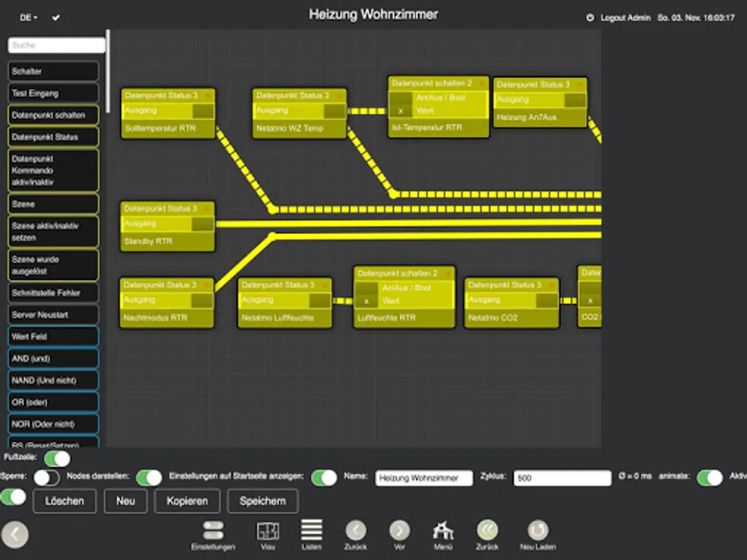Select Datenpunkt Status in the node list
The height and width of the screenshot is (560, 747).
[x=54, y=137]
